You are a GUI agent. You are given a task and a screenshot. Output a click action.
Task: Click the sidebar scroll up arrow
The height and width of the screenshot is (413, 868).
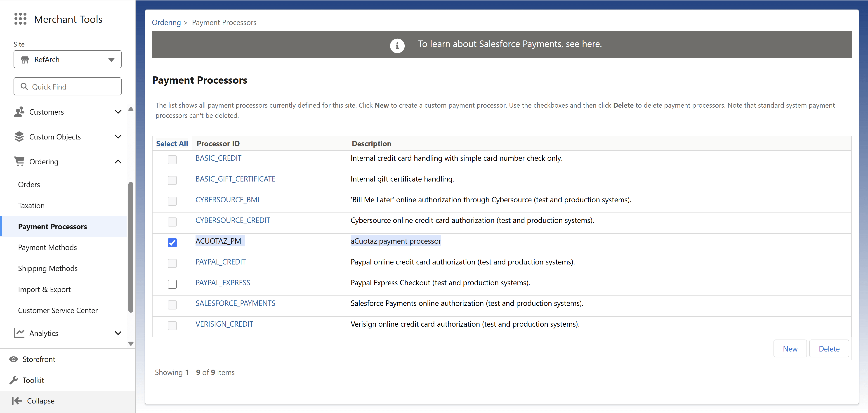pyautogui.click(x=131, y=109)
